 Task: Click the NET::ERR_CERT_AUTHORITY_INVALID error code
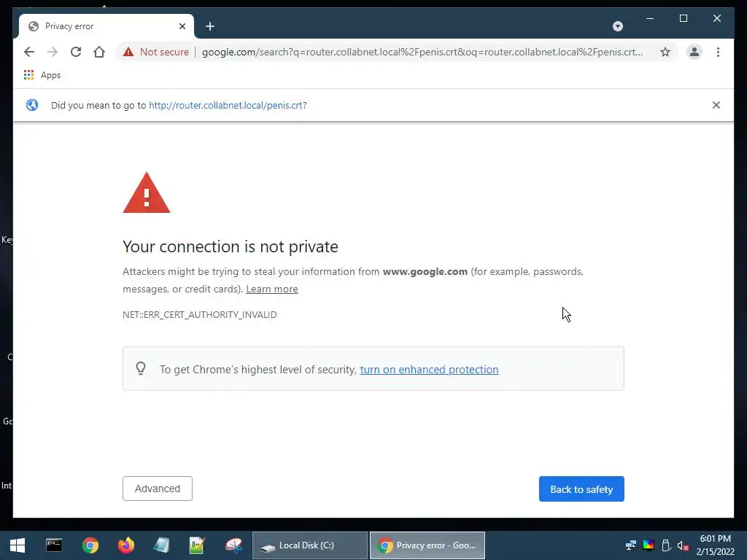(x=200, y=315)
